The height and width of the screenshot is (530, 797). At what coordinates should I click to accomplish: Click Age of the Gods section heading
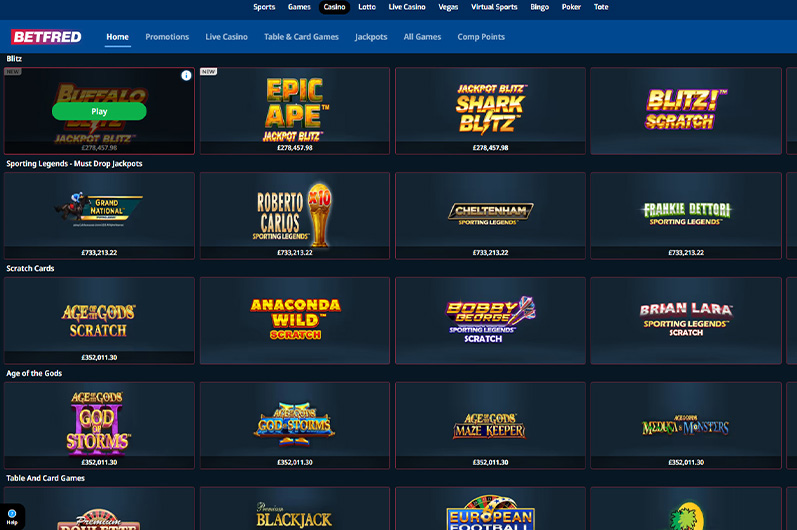tap(34, 373)
